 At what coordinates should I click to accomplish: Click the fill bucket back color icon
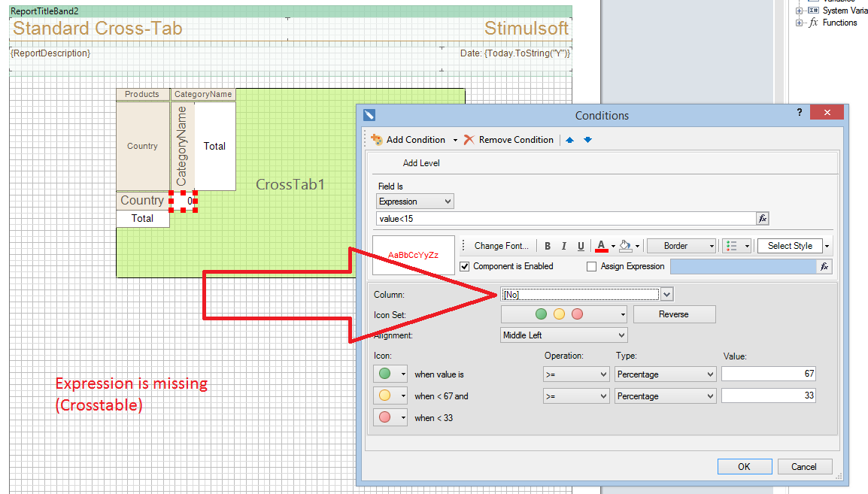(626, 246)
